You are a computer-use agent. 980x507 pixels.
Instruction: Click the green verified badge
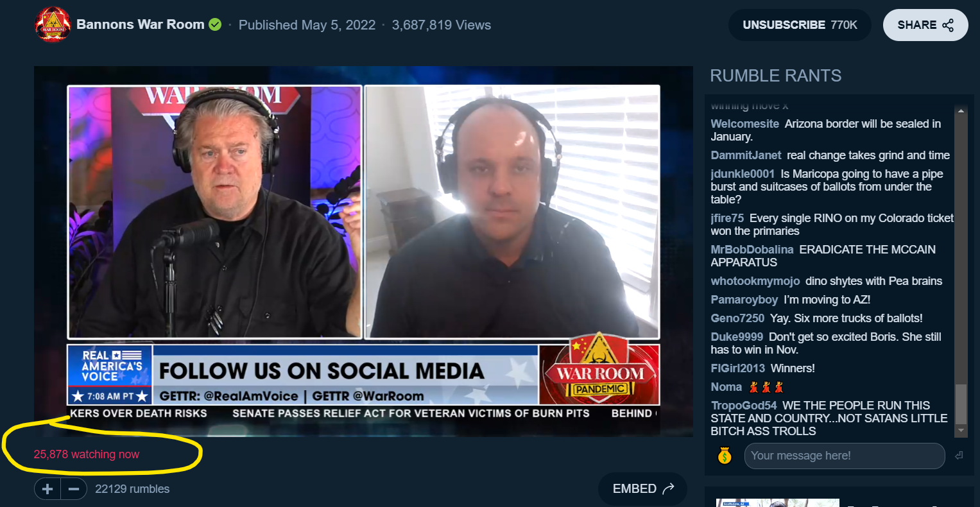pos(215,24)
